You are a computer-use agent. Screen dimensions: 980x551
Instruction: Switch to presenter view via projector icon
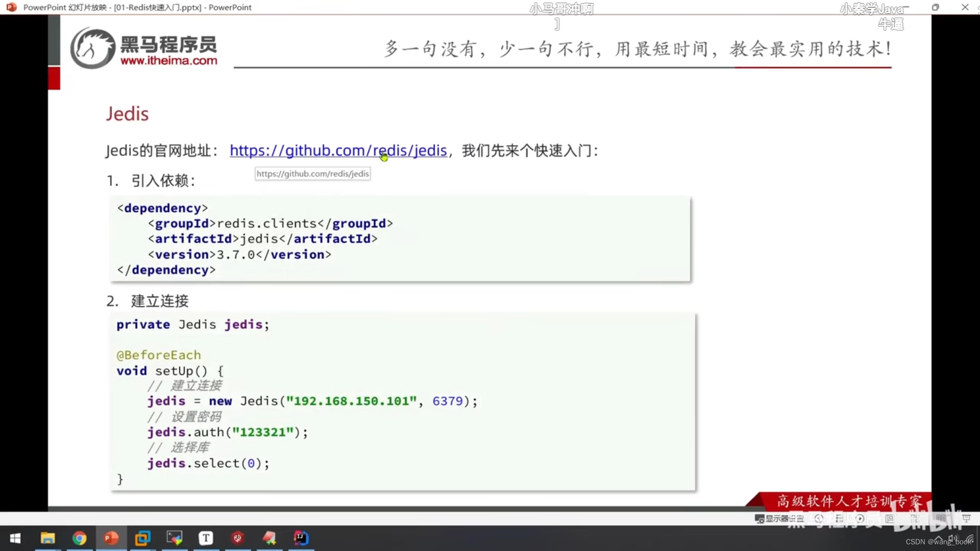[x=967, y=518]
